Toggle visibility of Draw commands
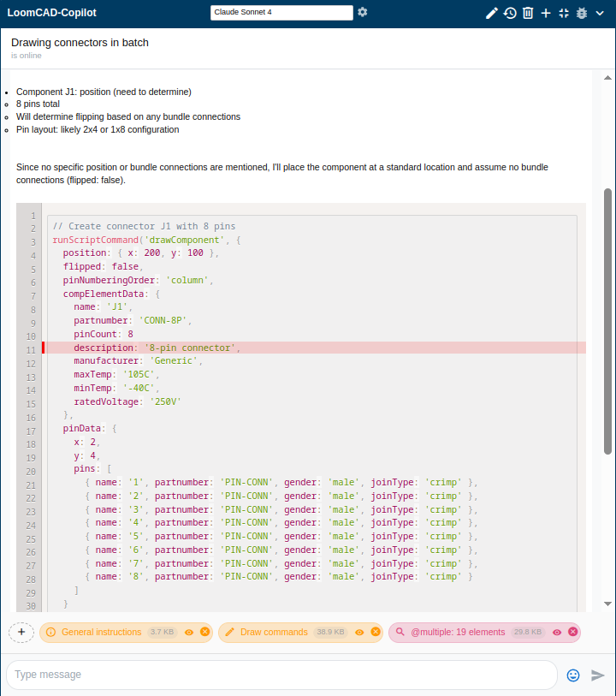 (359, 632)
